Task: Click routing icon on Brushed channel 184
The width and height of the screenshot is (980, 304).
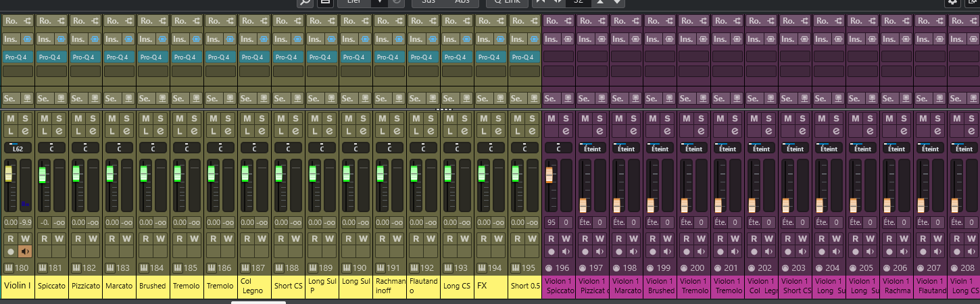Action: (162, 21)
